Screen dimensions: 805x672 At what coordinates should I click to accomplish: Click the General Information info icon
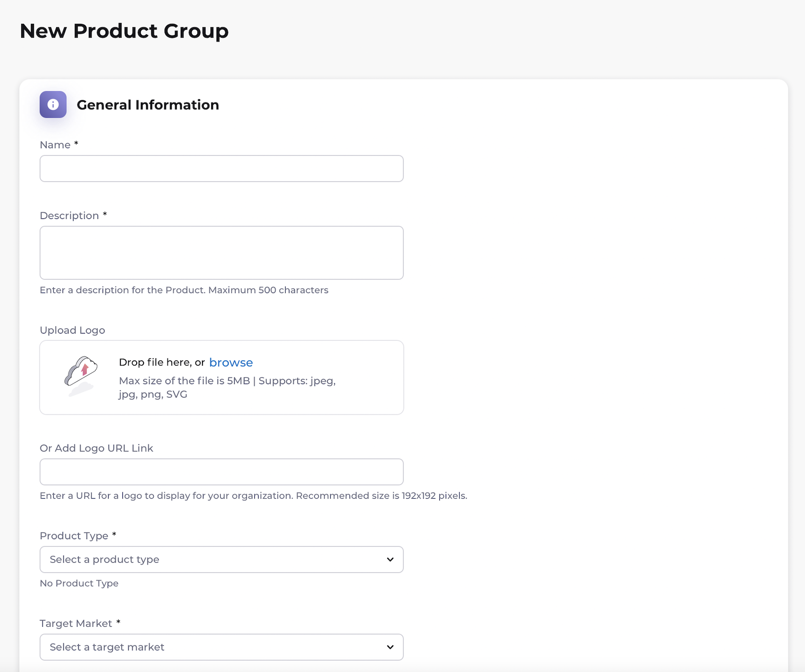coord(53,104)
